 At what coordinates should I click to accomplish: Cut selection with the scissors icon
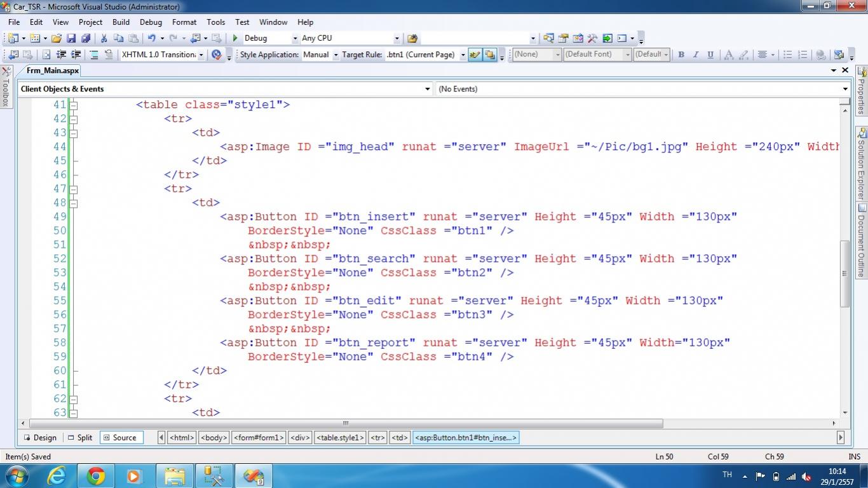click(x=104, y=38)
